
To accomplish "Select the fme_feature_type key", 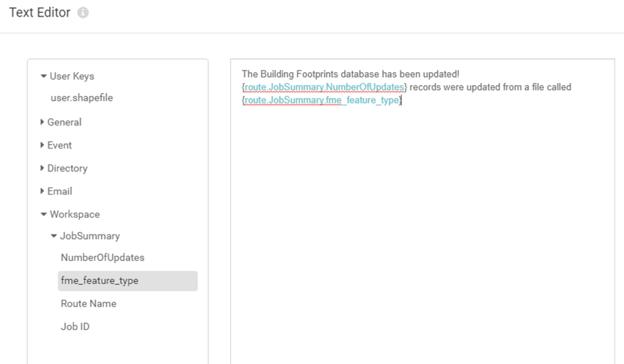I will 128,281.
